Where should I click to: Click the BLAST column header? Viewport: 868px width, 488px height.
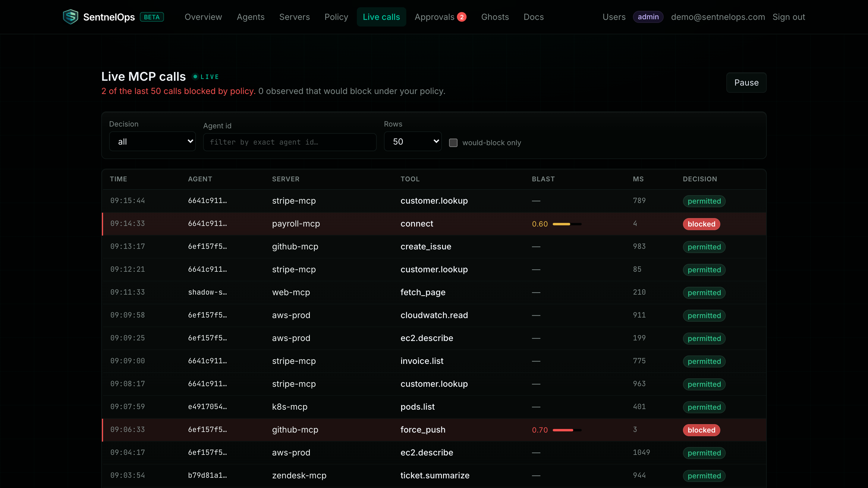click(543, 179)
